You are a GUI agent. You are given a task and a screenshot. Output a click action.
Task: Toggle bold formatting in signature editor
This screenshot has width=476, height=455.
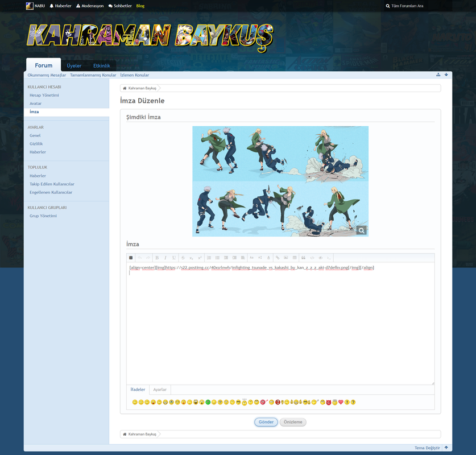point(157,258)
